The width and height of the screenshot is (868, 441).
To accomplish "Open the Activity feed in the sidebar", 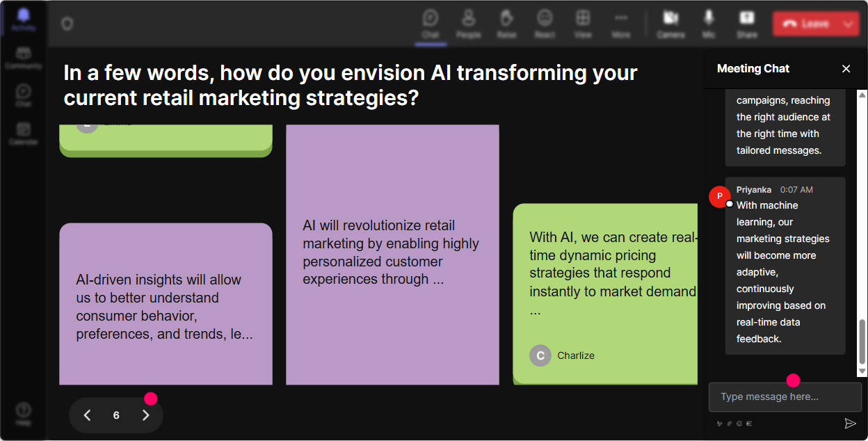I will 24,20.
